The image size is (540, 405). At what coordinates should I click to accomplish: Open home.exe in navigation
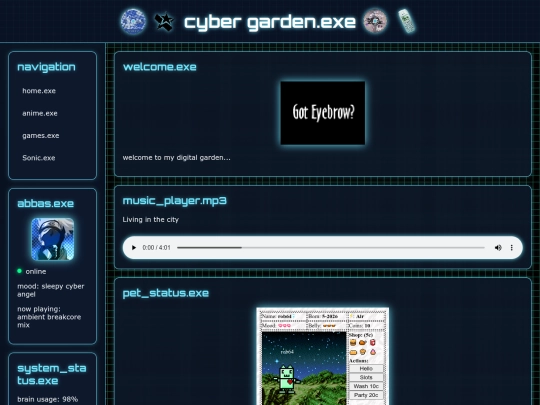coord(39,91)
